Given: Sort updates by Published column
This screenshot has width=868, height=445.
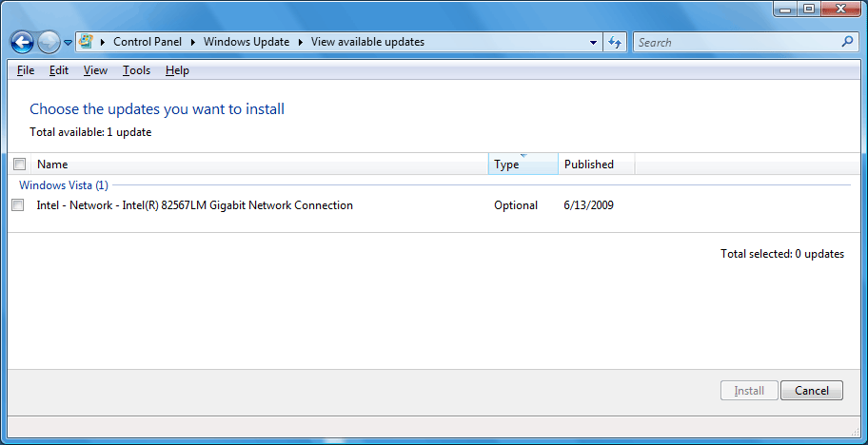Looking at the screenshot, I should point(596,164).
